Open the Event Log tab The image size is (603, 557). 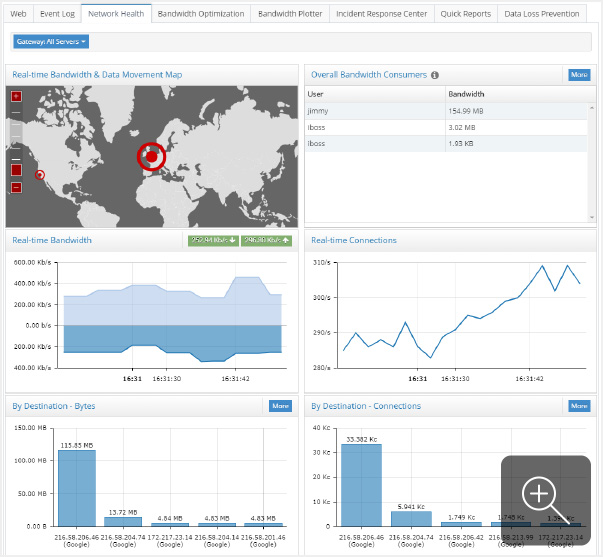coord(57,14)
